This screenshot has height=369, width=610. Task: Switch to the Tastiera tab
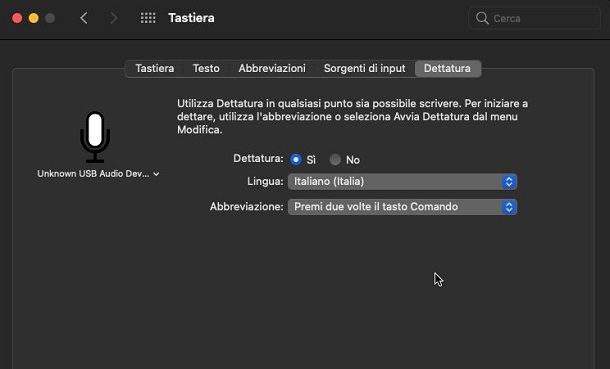[x=155, y=68]
